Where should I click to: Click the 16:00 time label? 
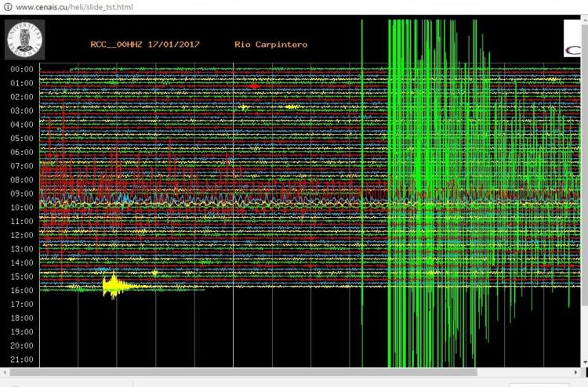click(x=20, y=291)
